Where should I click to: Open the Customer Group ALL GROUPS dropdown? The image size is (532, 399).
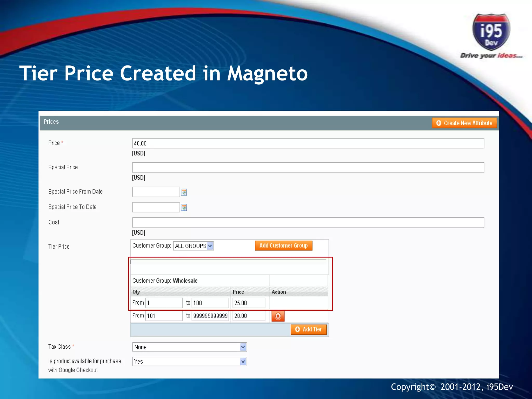tap(194, 246)
